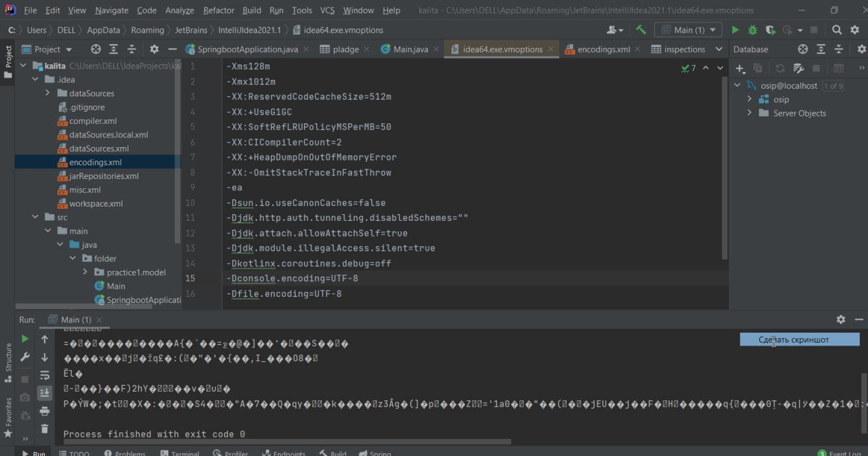Select opened file in Project panel
Screen dimensions: 868x456
click(x=96, y=49)
